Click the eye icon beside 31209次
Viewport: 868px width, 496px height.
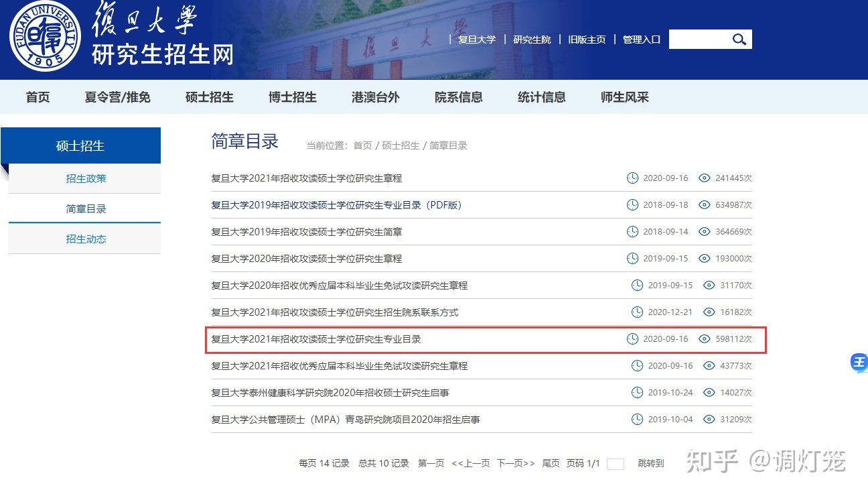pos(709,420)
